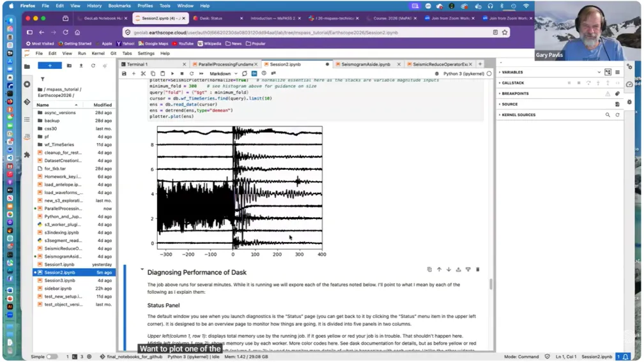Open the mspass_tutorial breadcrumb folder
644x362 pixels.
pos(63,89)
